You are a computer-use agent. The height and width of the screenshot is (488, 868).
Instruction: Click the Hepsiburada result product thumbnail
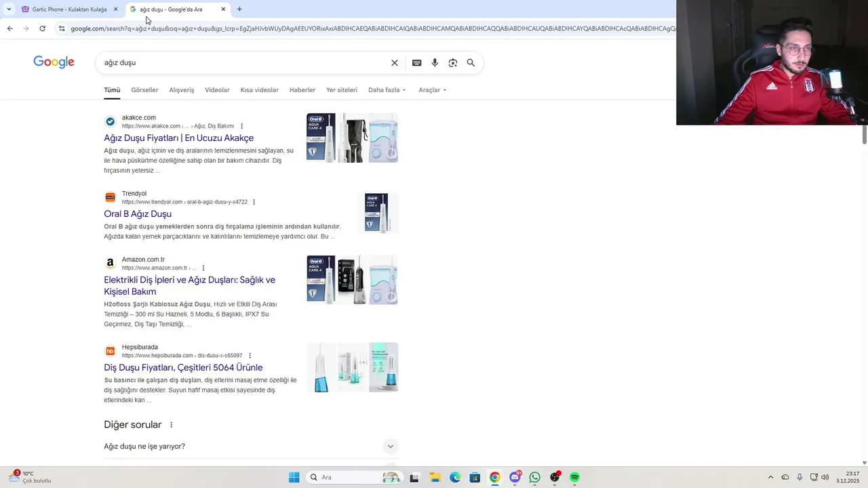point(352,367)
